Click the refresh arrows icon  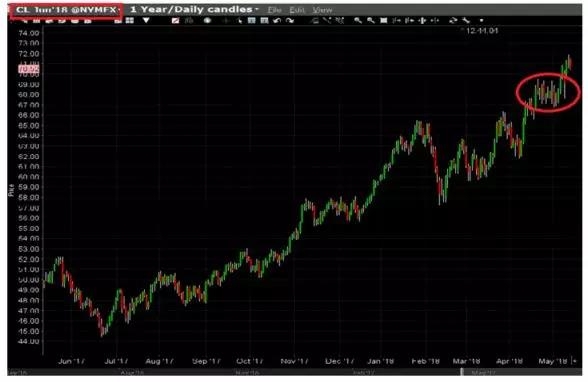tap(453, 21)
